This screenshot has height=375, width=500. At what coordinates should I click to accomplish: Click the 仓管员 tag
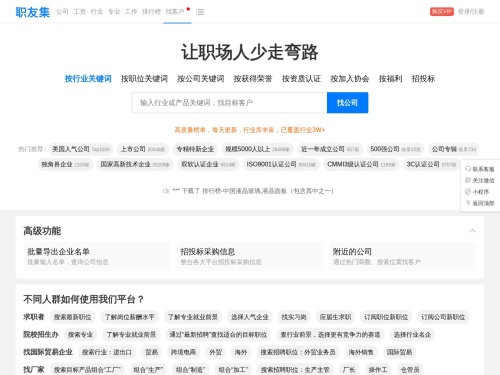tap(410, 370)
